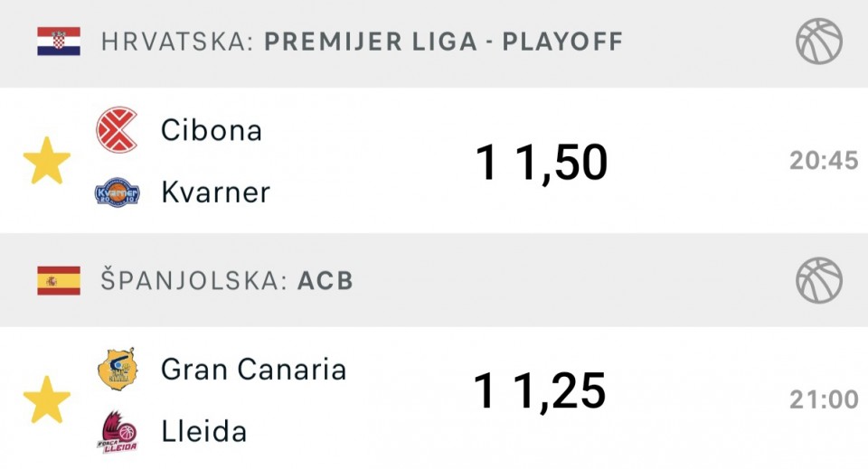Screen dimensions: 868x469
Task: Click basketball icon in Španjolska ACB header
Action: tap(819, 280)
